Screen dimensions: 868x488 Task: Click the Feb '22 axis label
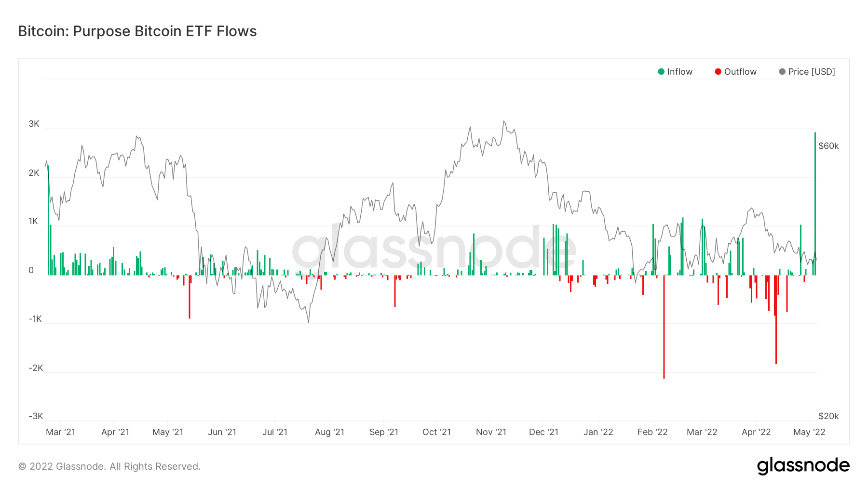click(652, 432)
